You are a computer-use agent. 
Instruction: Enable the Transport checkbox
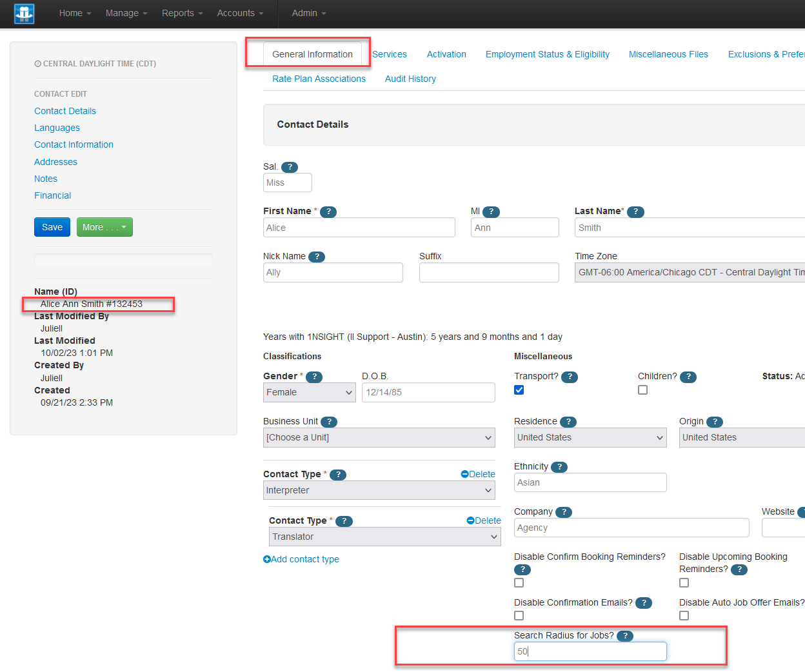[519, 390]
